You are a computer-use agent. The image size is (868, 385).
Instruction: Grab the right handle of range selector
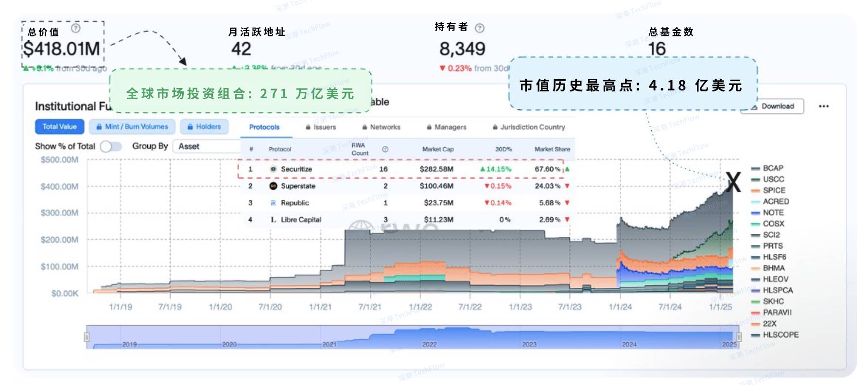tap(739, 337)
